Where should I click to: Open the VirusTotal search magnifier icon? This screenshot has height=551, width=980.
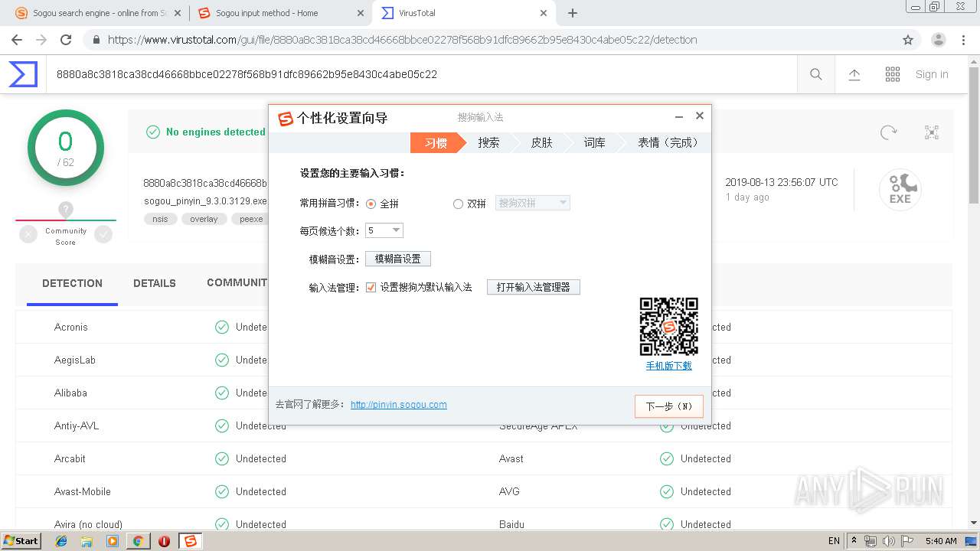point(816,74)
